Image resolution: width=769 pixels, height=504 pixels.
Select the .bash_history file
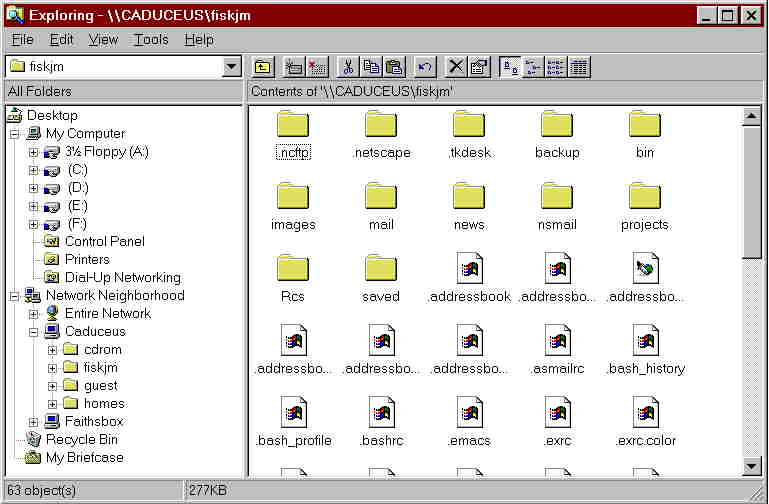pyautogui.click(x=645, y=351)
